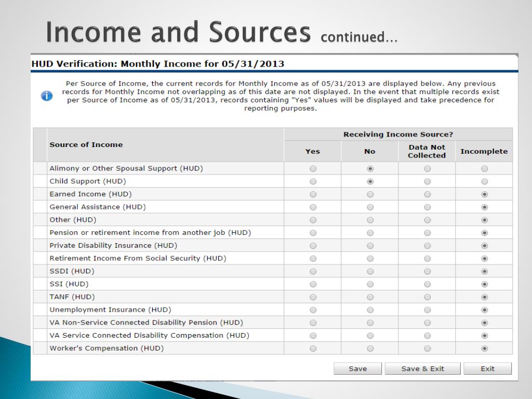
Task: Select No for TANF (HUD)
Action: pyautogui.click(x=370, y=297)
